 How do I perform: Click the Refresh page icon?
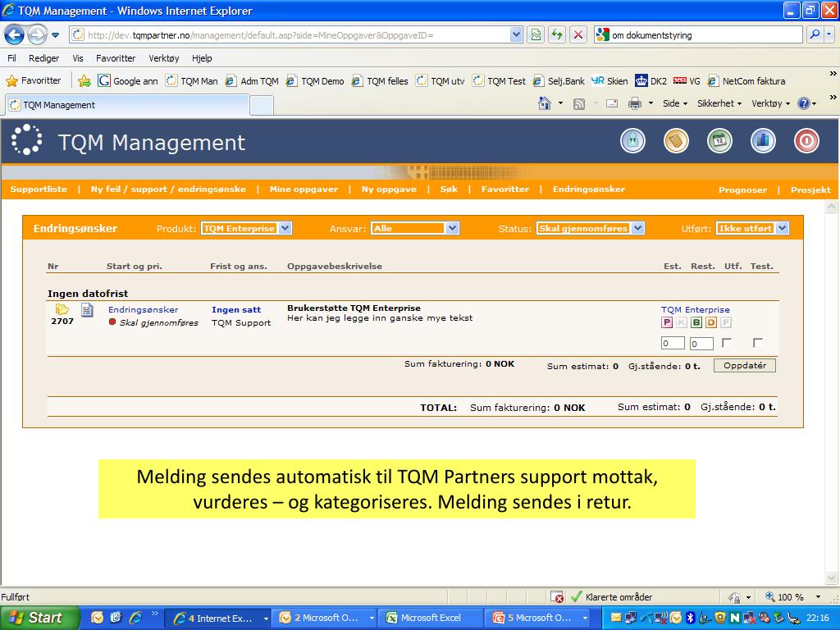[557, 35]
